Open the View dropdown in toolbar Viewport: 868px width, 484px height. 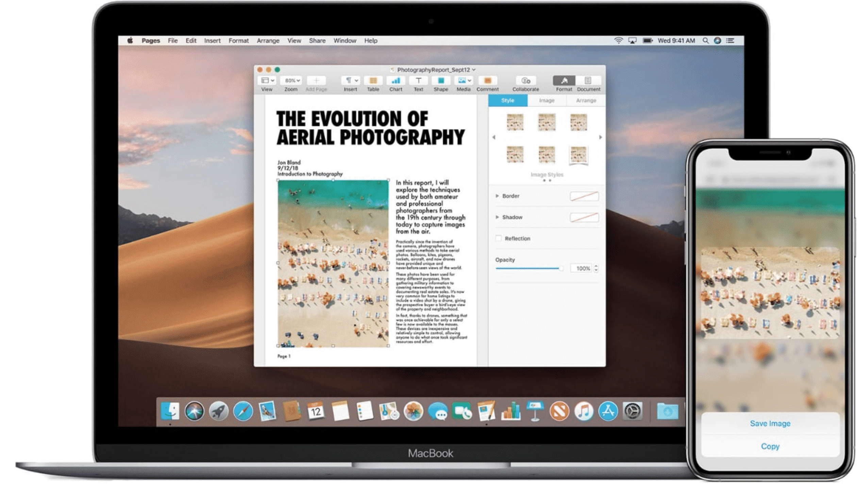[x=267, y=81]
